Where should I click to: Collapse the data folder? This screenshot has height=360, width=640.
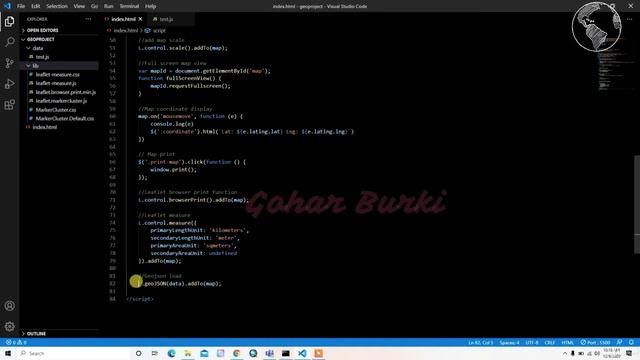[x=38, y=48]
